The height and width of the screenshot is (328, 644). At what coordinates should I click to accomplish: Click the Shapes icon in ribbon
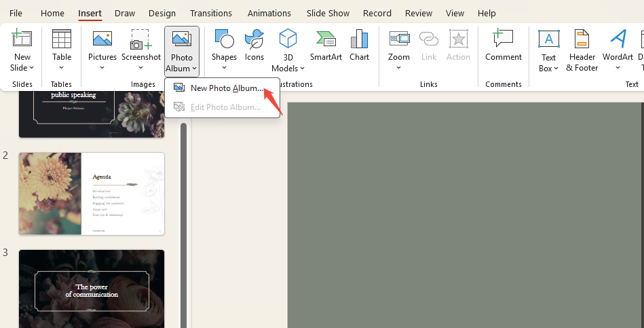click(224, 41)
